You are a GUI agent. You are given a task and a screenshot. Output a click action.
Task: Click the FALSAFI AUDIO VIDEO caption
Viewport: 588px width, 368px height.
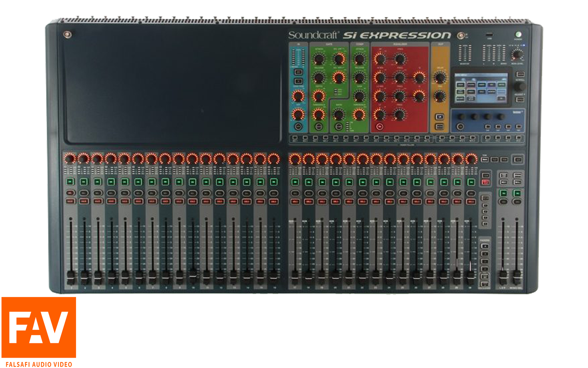click(39, 364)
